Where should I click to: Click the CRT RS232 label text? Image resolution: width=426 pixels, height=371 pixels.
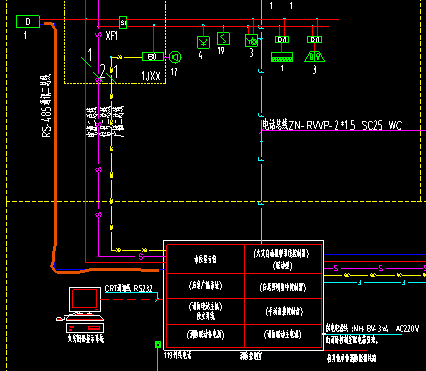coord(129,288)
